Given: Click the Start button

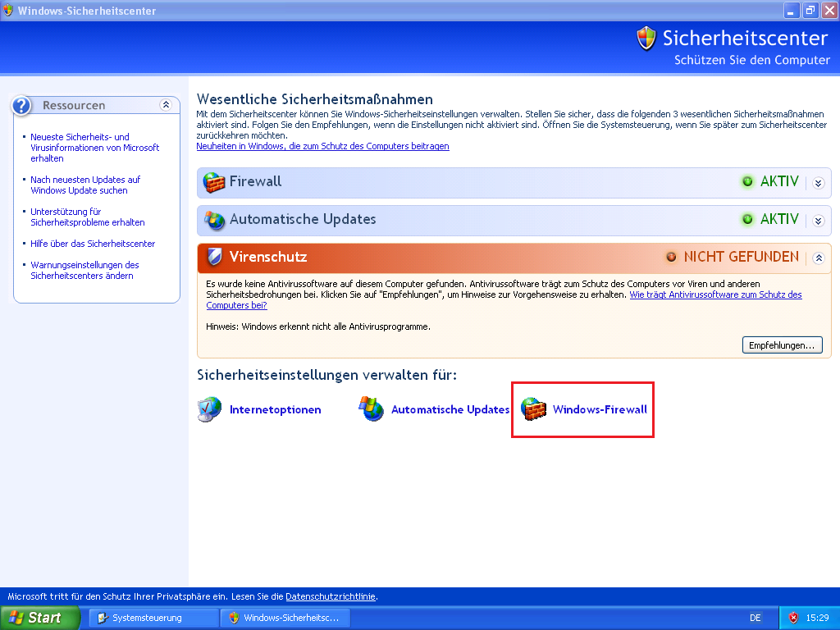Looking at the screenshot, I should [39, 618].
